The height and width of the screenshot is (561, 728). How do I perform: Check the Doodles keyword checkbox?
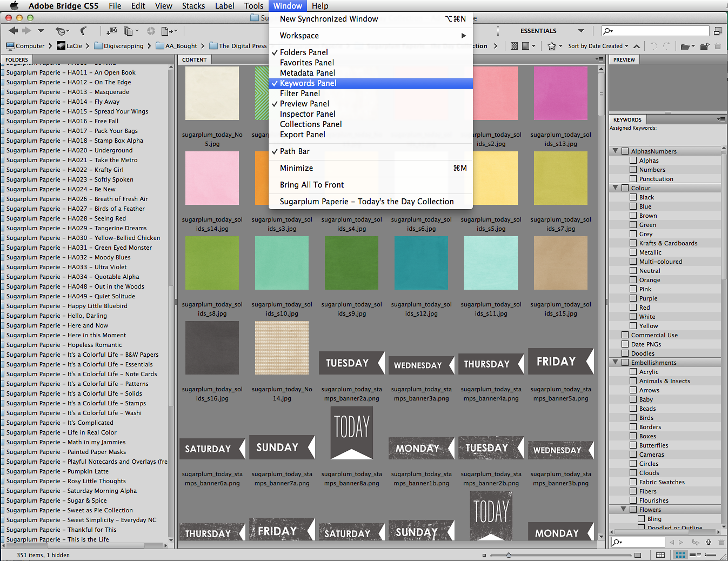click(x=625, y=353)
